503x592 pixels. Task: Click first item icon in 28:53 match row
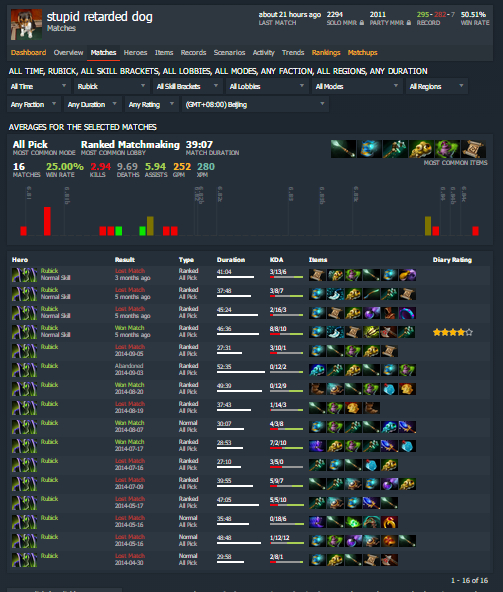tap(317, 446)
